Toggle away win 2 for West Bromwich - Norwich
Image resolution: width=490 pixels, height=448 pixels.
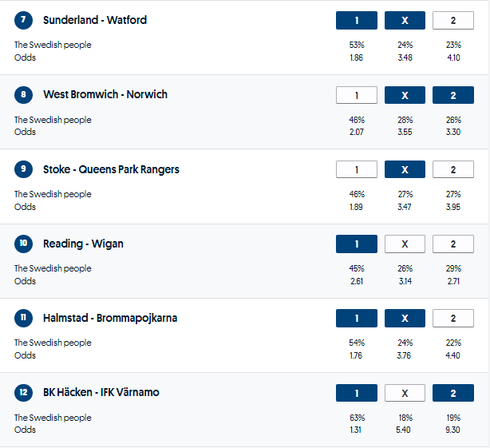[452, 95]
